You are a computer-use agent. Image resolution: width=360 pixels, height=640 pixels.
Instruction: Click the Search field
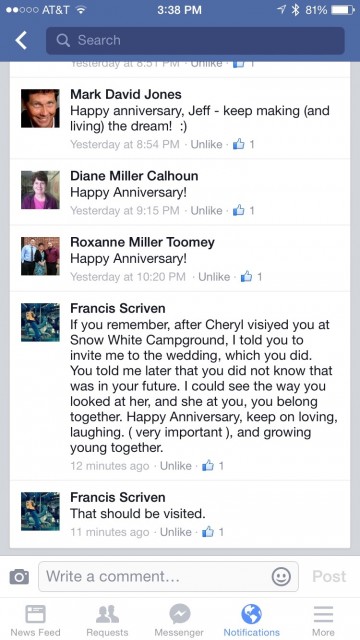pos(195,40)
